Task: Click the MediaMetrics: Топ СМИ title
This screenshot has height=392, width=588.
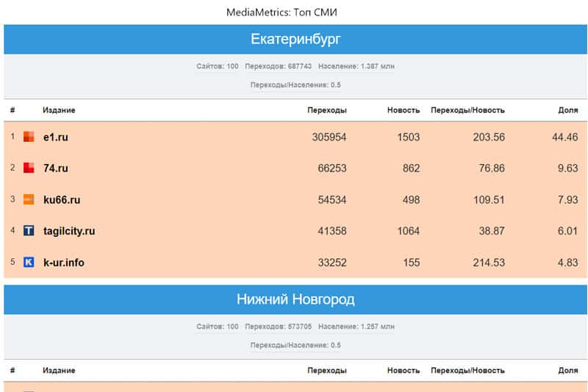Action: 282,13
